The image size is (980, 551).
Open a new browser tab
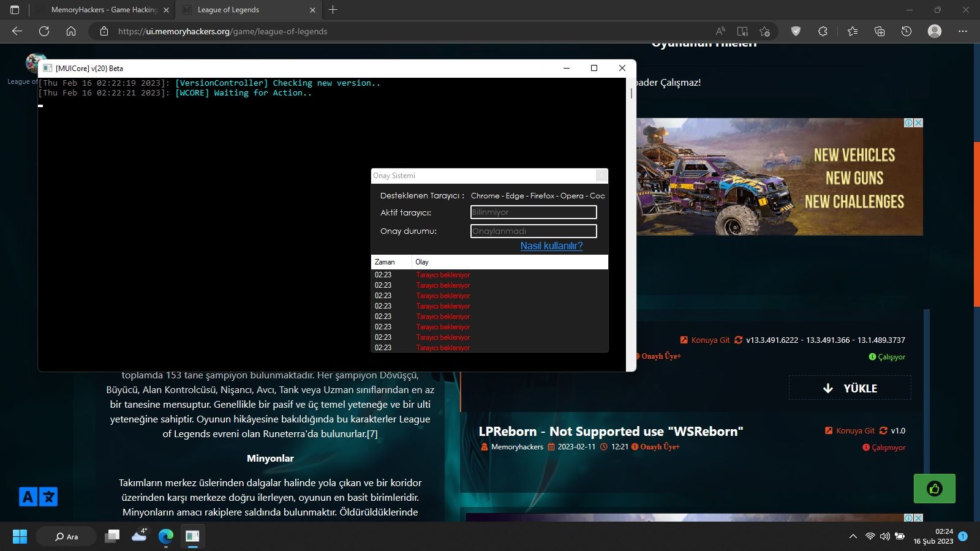[x=333, y=10]
